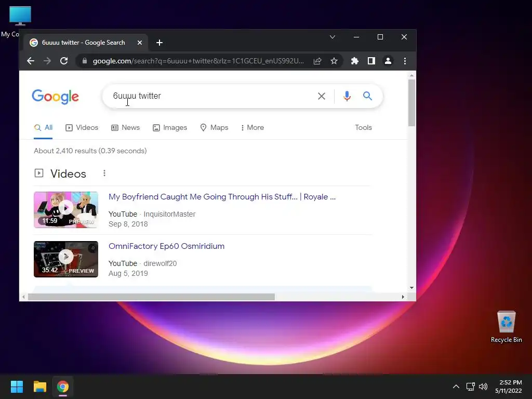
Task: Click the Google logo
Action: (x=55, y=97)
